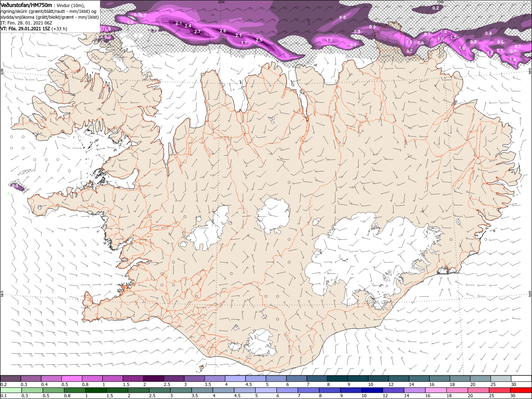Click the 15W longitude label
The image size is (532, 399).
click(x=440, y=2)
